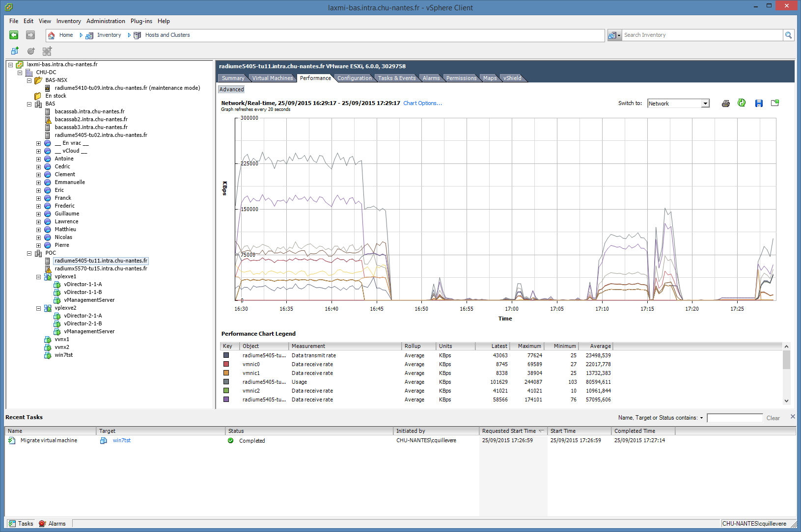Open the search type dropdown arrow
This screenshot has width=801, height=532.
619,35
